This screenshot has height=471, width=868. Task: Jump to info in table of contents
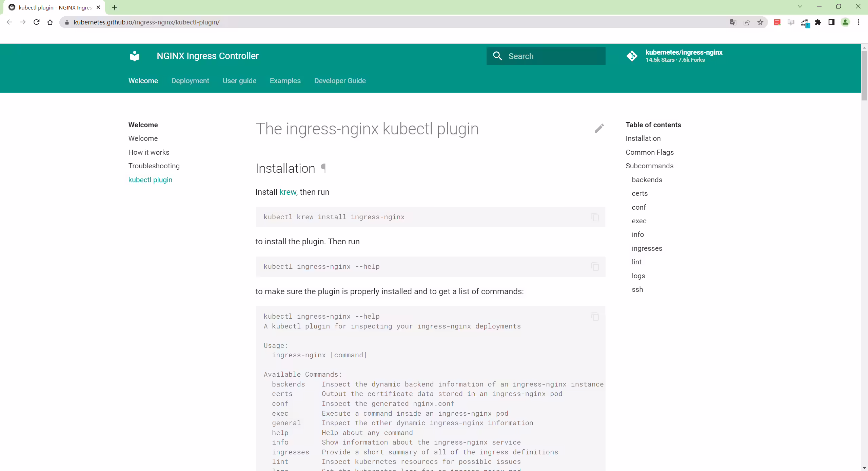pyautogui.click(x=637, y=234)
